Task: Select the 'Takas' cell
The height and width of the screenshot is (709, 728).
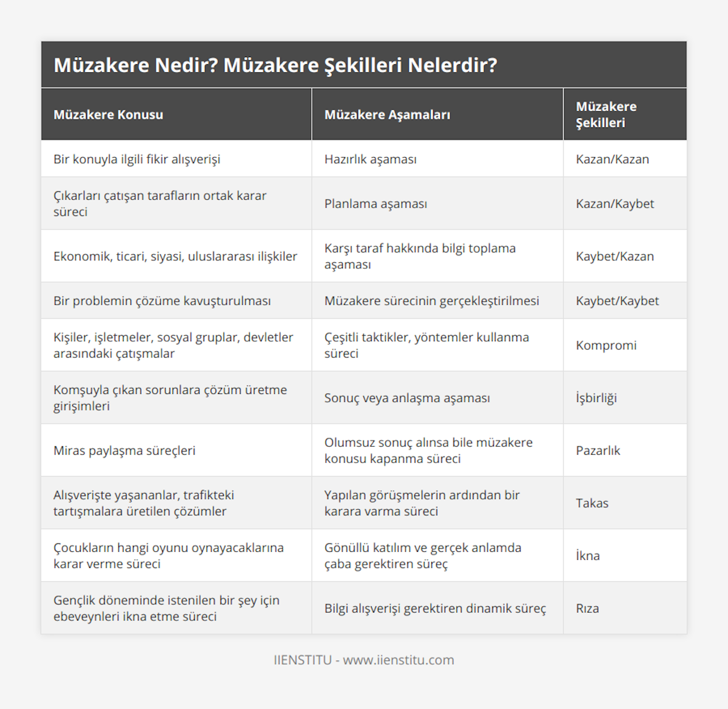Action: click(x=592, y=503)
